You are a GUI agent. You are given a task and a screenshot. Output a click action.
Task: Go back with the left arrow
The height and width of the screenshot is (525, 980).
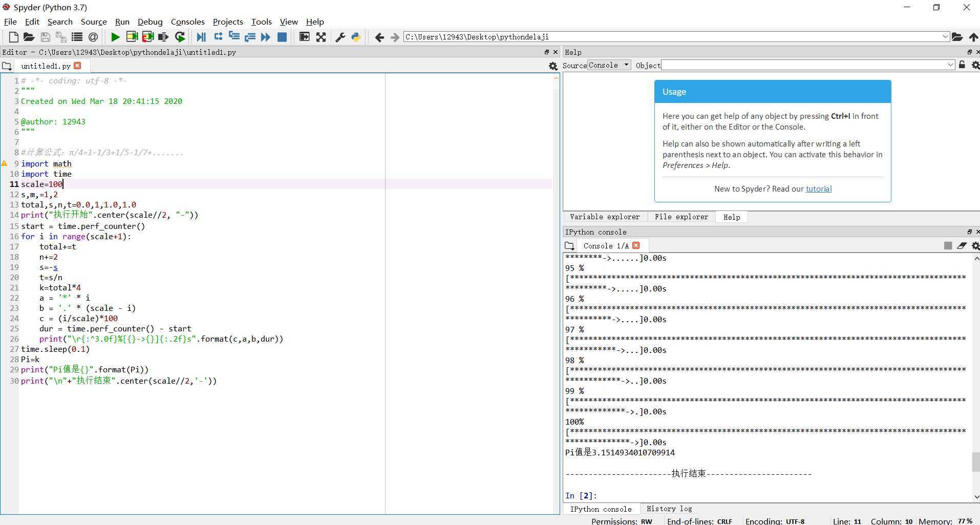(379, 37)
